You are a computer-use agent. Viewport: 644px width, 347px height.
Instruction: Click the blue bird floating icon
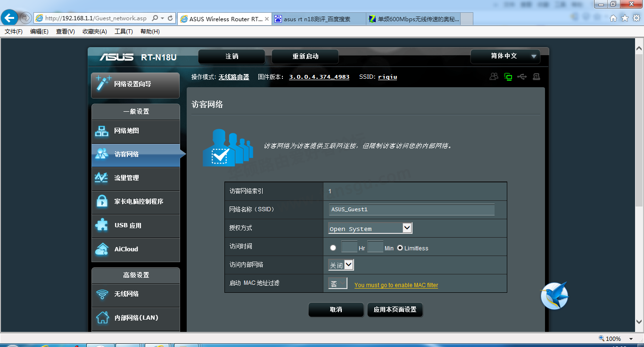pyautogui.click(x=554, y=296)
